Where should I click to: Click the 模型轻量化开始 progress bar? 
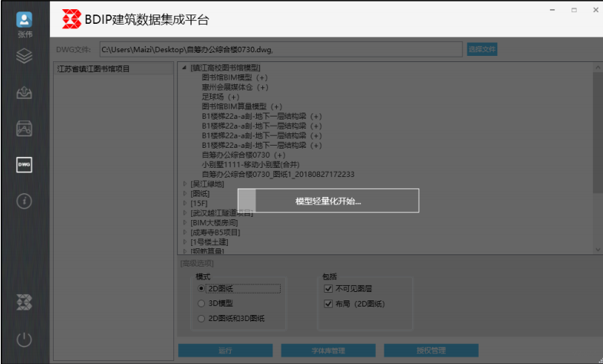pos(328,201)
